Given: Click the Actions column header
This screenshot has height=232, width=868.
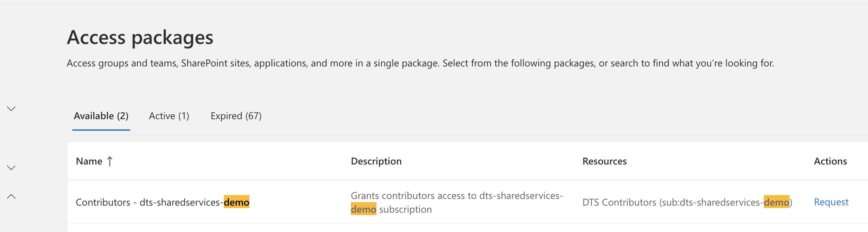Looking at the screenshot, I should coord(830,161).
